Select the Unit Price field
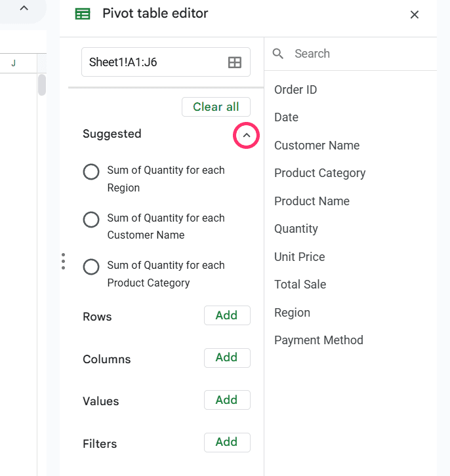The height and width of the screenshot is (476, 450). click(299, 257)
